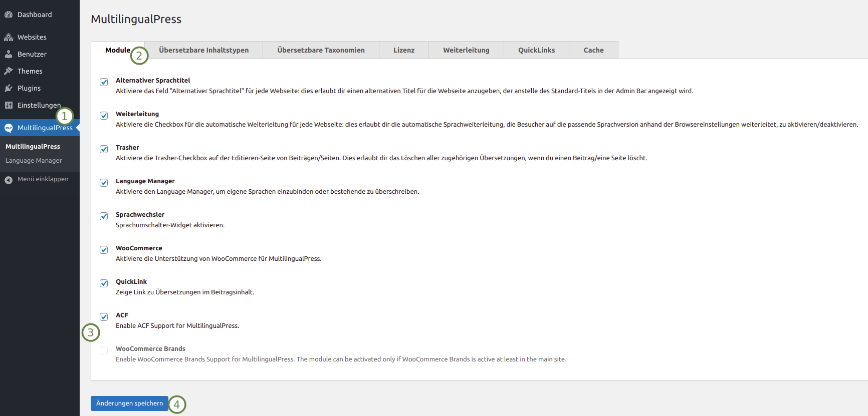Screen dimensions: 868x416
Task: Click the Plugins plug icon
Action: pos(9,88)
